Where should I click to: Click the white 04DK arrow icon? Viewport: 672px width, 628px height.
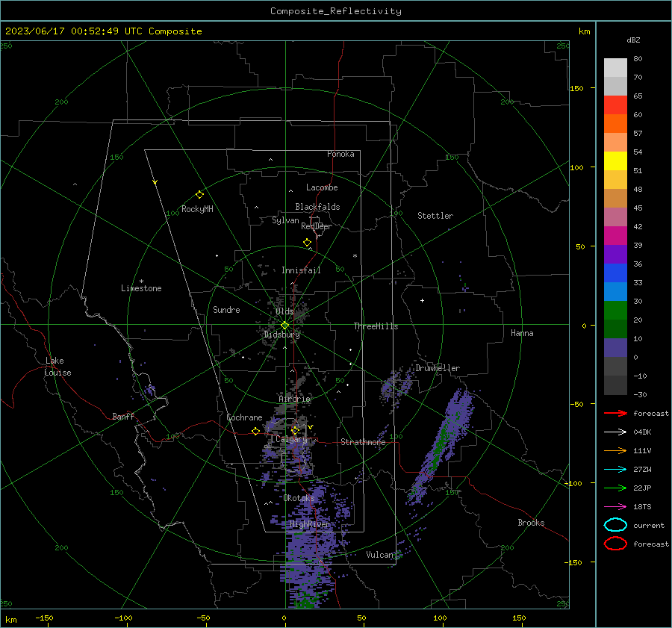(x=615, y=432)
